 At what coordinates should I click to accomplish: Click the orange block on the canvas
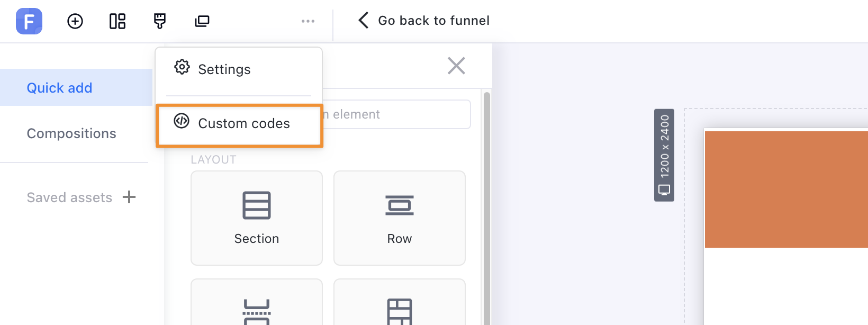click(x=786, y=189)
